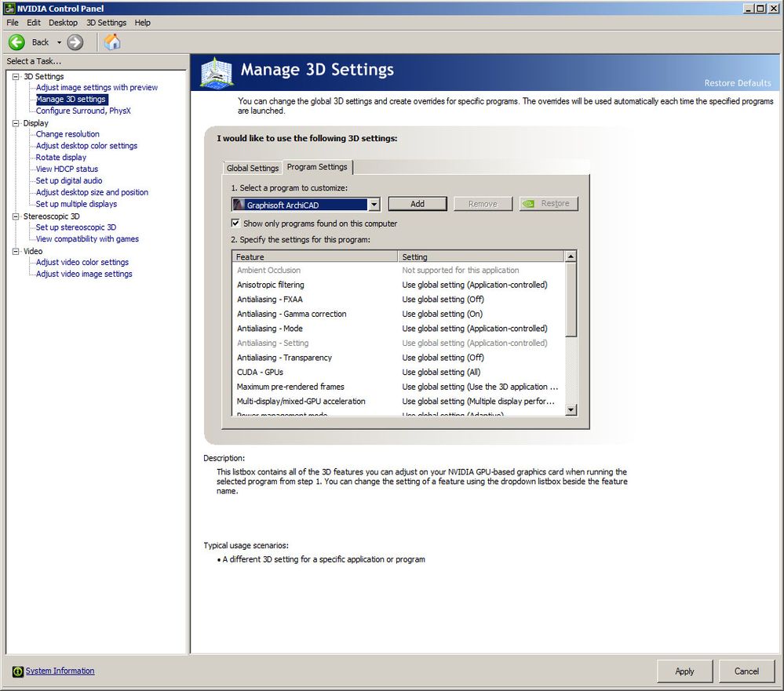This screenshot has width=784, height=691.
Task: Open the Desktop menu
Action: [63, 22]
